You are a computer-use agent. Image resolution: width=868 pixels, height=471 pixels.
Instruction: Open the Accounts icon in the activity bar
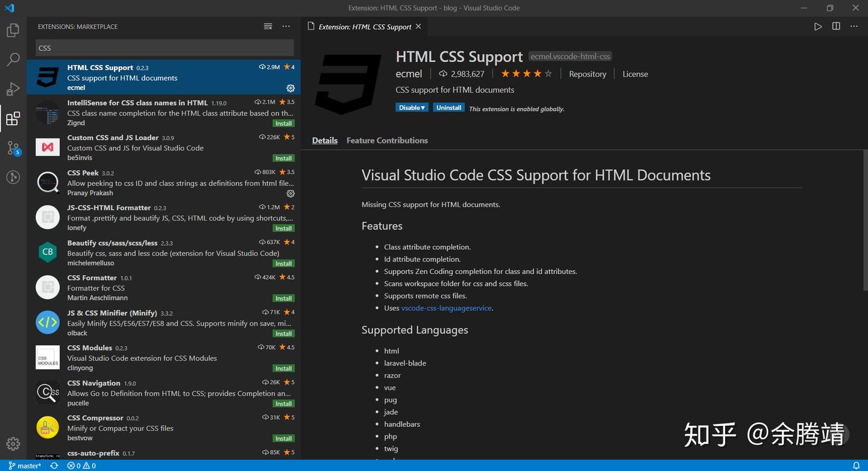coord(13,176)
